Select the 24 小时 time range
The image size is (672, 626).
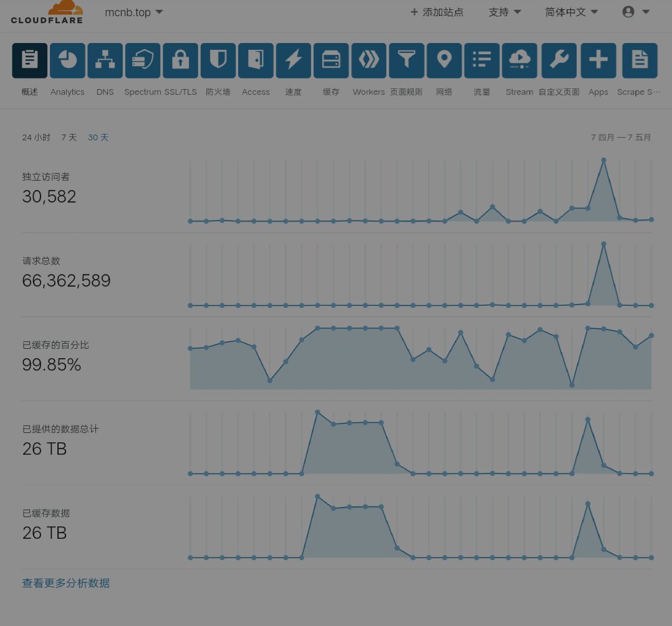[x=36, y=138]
